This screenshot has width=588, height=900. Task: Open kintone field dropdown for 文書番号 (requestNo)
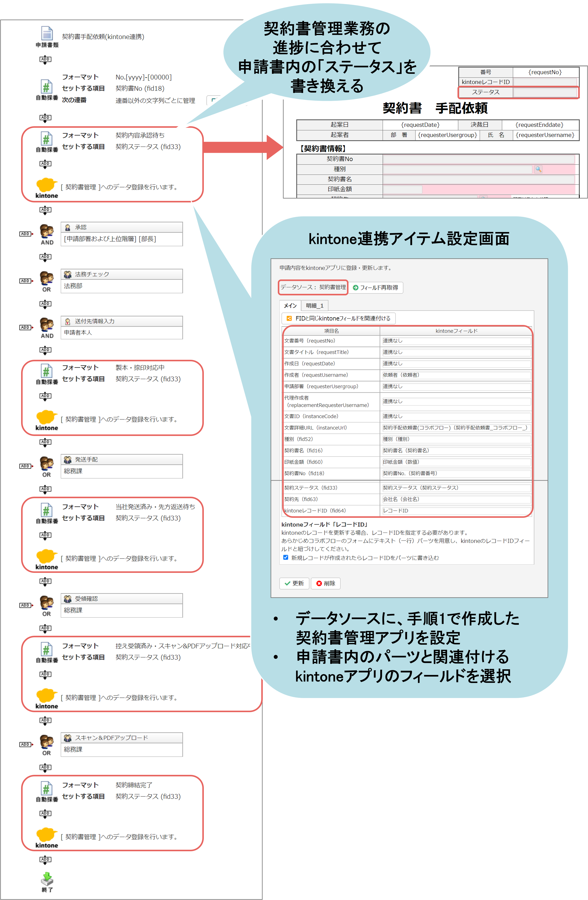tap(456, 341)
